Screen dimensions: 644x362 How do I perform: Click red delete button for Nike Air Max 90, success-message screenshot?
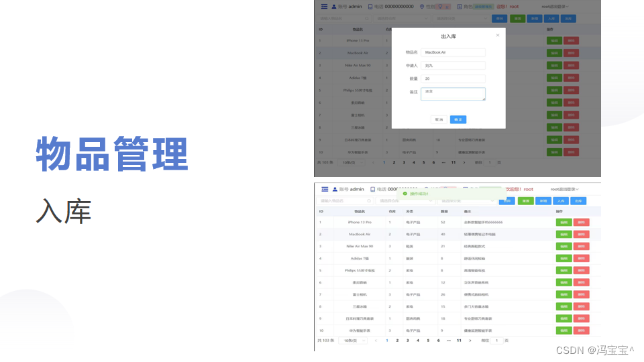pos(581,246)
